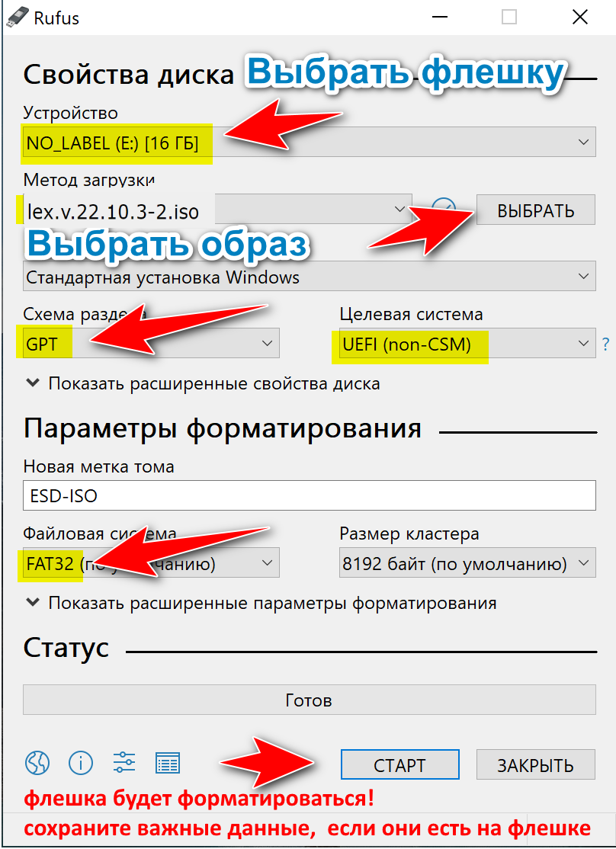Open the UEFI (non-CSM) target dropdown
Viewport: 616px width, 849px height.
[x=467, y=343]
